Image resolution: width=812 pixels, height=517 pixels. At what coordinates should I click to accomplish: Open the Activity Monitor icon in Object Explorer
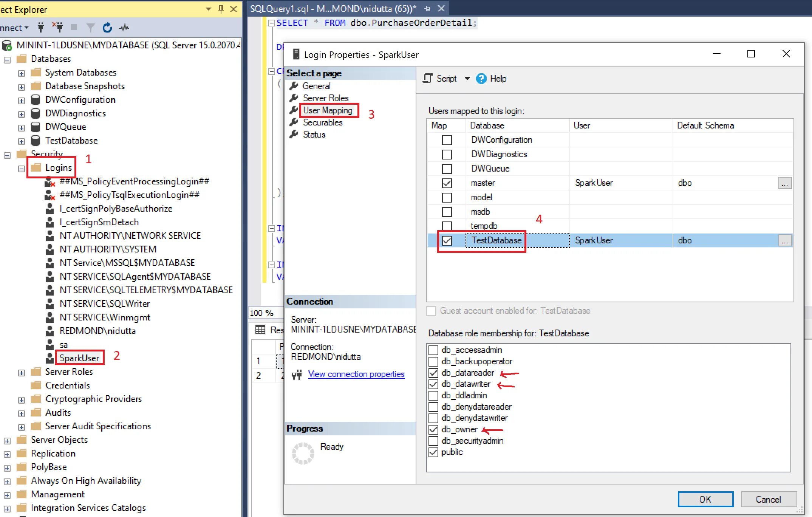pos(124,27)
